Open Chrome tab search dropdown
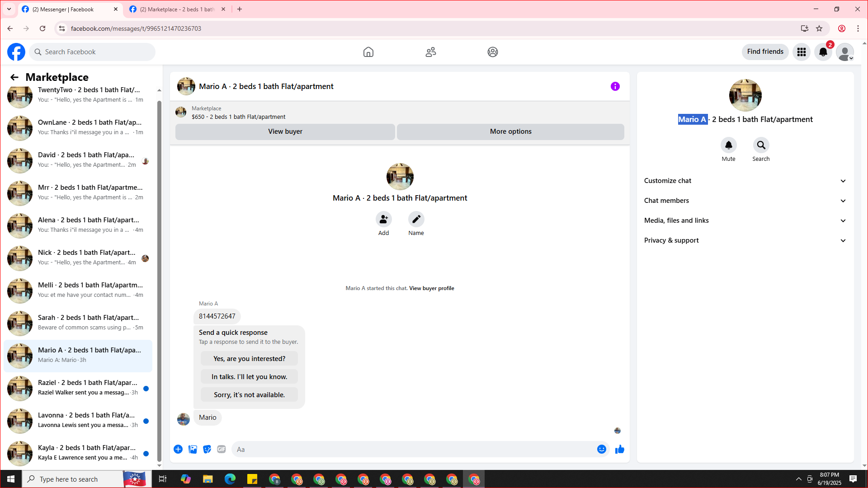The height and width of the screenshot is (488, 868). pyautogui.click(x=9, y=9)
